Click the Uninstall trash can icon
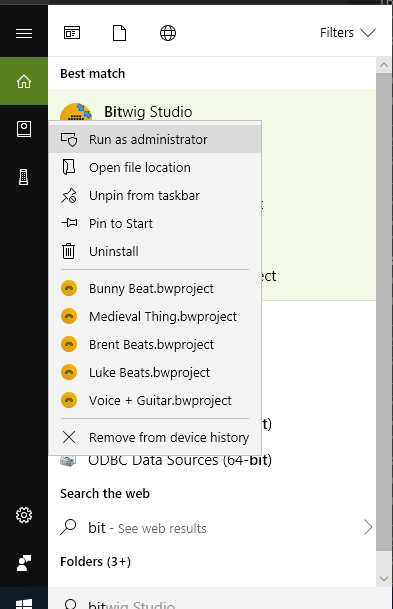The height and width of the screenshot is (609, 393). tap(69, 251)
